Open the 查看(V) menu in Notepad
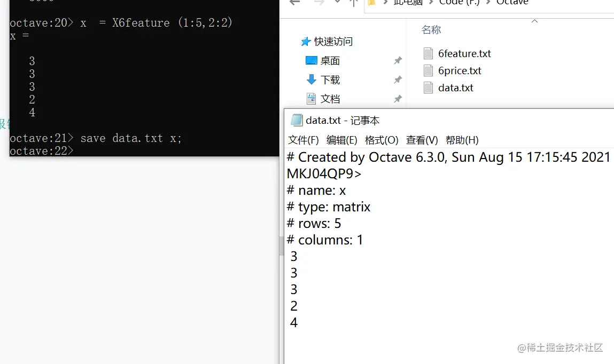 (422, 140)
